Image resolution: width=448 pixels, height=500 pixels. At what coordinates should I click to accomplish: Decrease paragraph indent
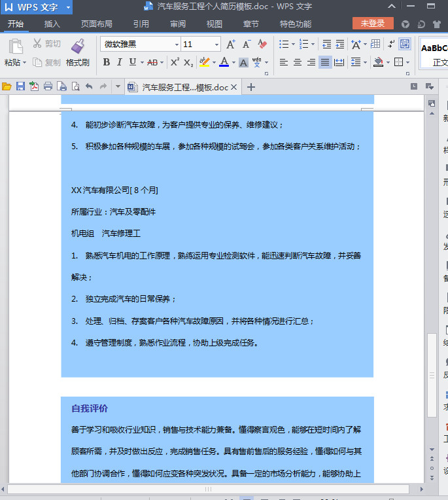[326, 44]
